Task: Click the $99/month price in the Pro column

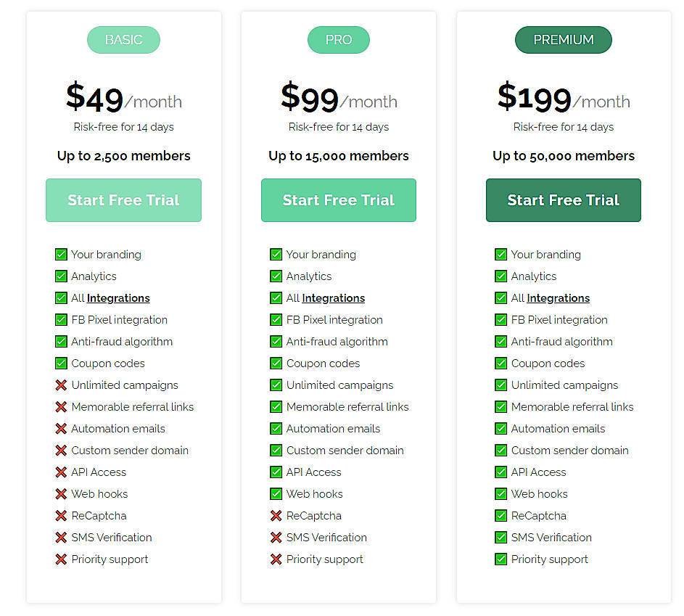Action: pyautogui.click(x=338, y=96)
